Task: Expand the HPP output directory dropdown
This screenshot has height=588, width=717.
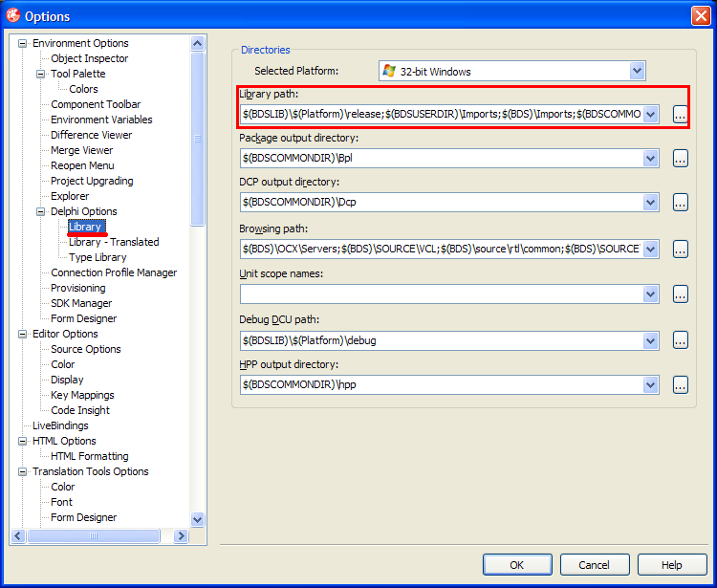Action: [x=650, y=385]
